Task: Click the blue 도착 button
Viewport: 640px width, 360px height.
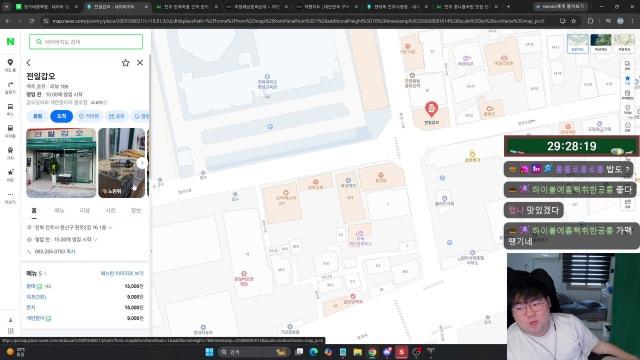Action: (62, 116)
